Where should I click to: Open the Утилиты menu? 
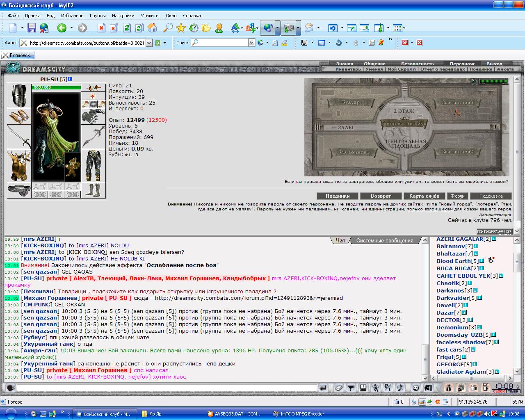coord(150,16)
